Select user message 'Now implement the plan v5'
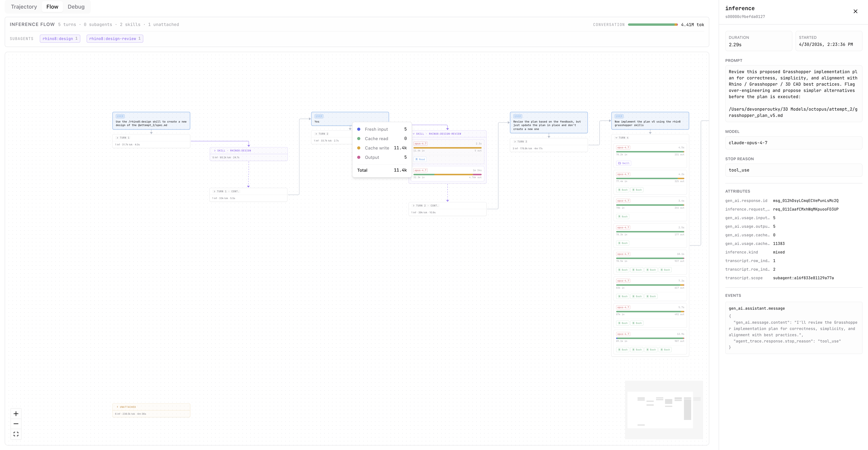Screen dimensions: 868x450 650,121
